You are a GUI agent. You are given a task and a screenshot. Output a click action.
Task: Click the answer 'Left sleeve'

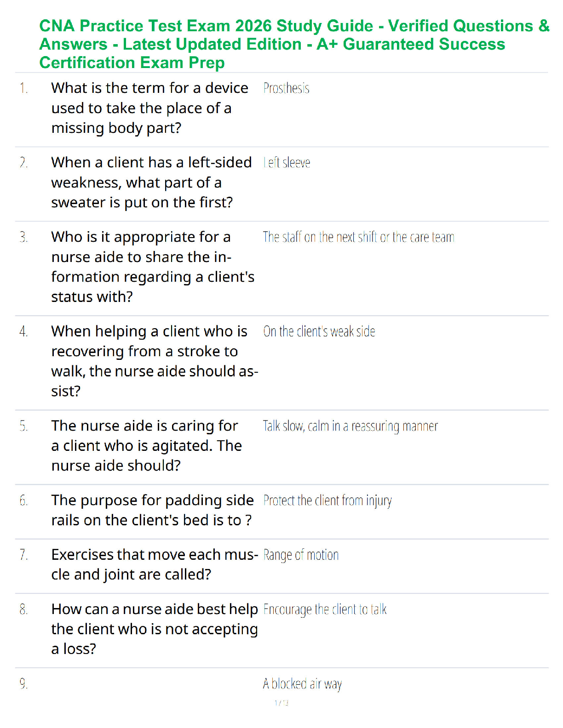tap(287, 163)
